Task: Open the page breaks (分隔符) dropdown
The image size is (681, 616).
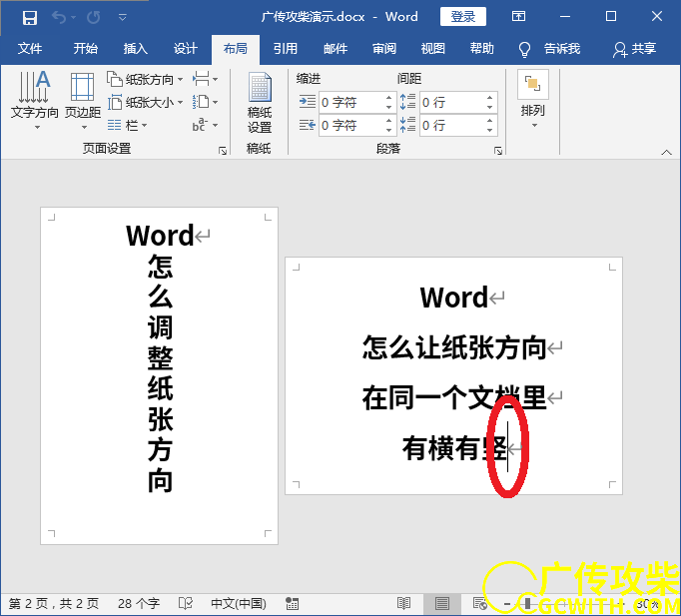Action: point(205,80)
